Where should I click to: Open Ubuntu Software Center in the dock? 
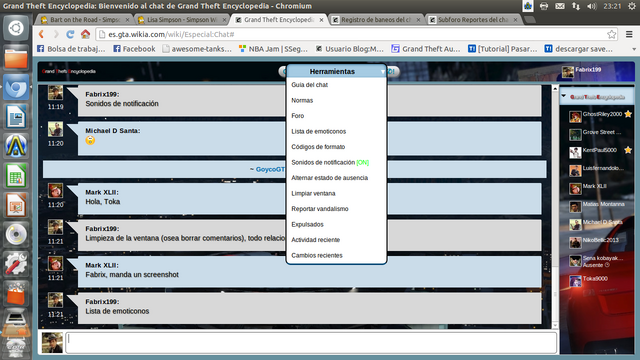(x=16, y=293)
